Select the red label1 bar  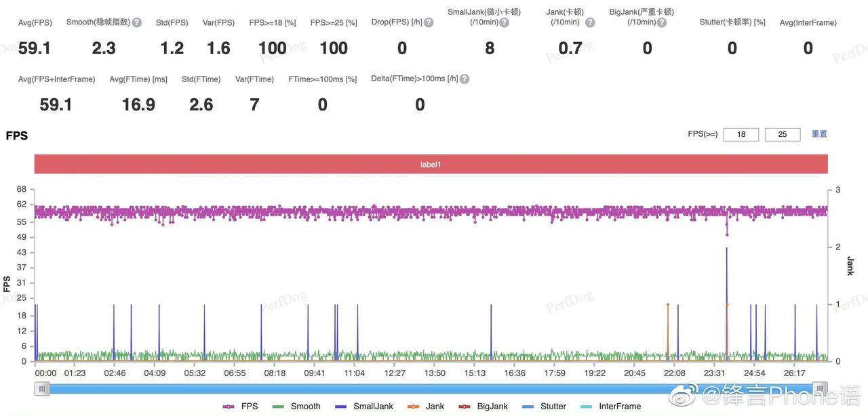[431, 164]
